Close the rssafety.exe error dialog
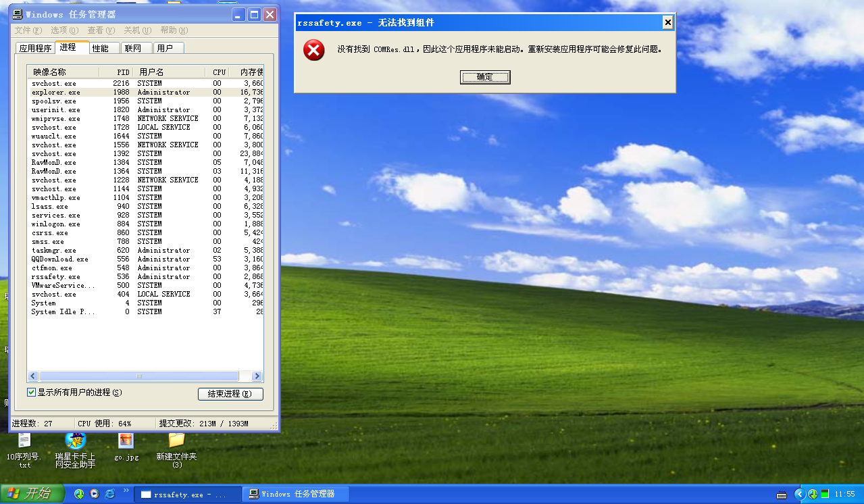 point(667,22)
